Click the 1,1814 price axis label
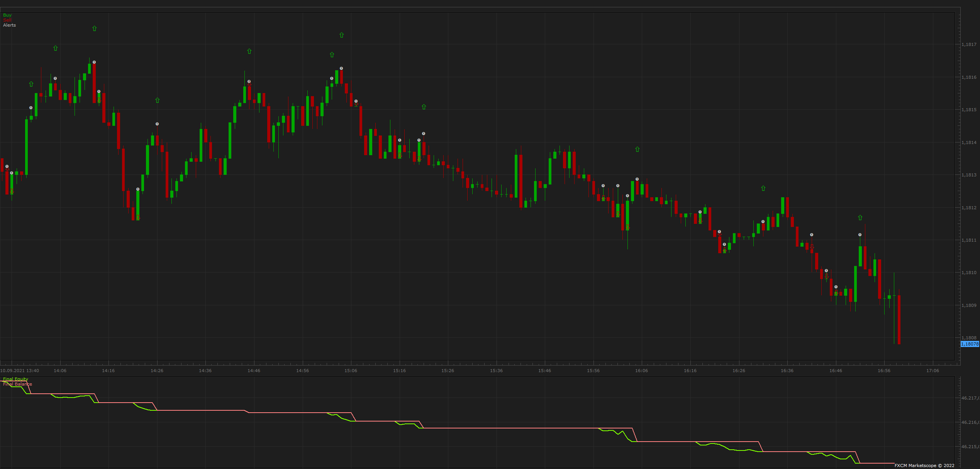This screenshot has height=469, width=980. coord(969,142)
